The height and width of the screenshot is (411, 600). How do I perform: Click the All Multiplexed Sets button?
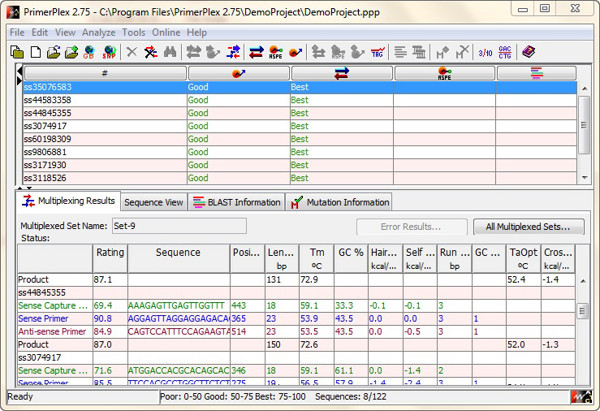[x=528, y=227]
